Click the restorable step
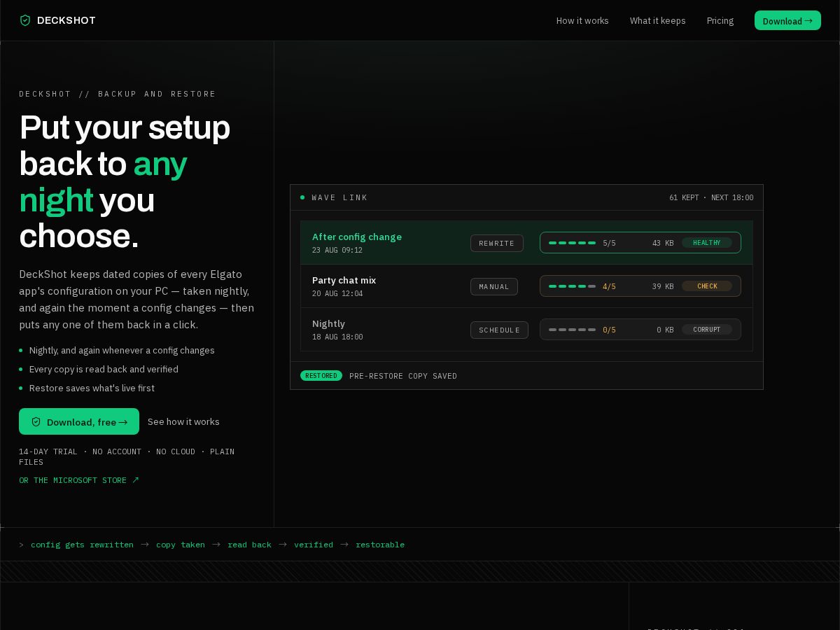The width and height of the screenshot is (840, 630). (380, 545)
